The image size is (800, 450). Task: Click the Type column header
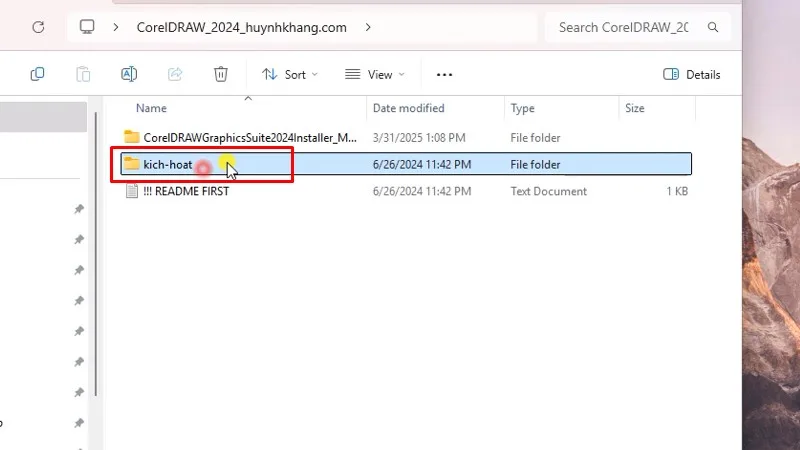(522, 108)
